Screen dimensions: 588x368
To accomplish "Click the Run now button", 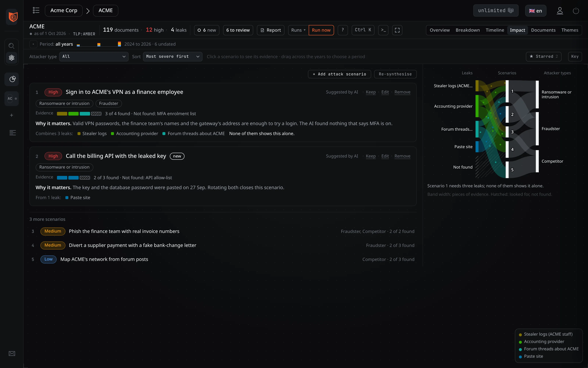I will point(321,30).
